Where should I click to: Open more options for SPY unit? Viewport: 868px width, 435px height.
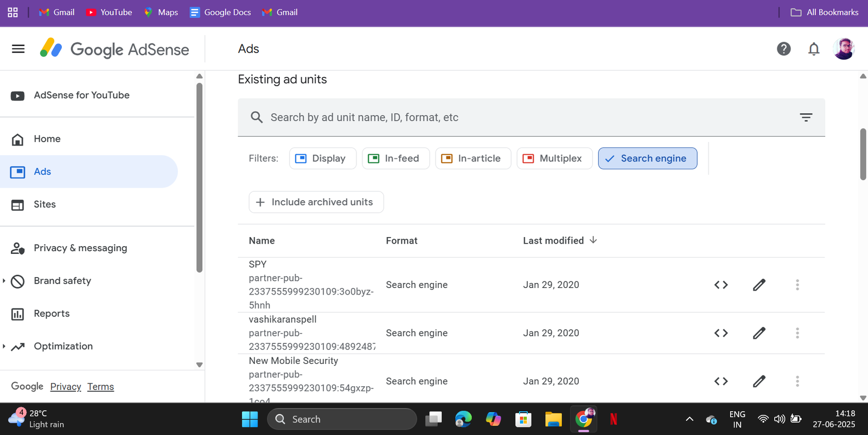[x=797, y=285]
